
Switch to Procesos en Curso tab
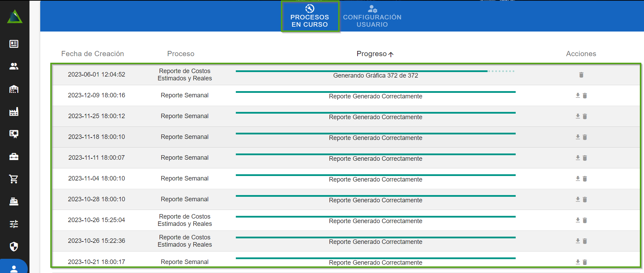point(310,17)
